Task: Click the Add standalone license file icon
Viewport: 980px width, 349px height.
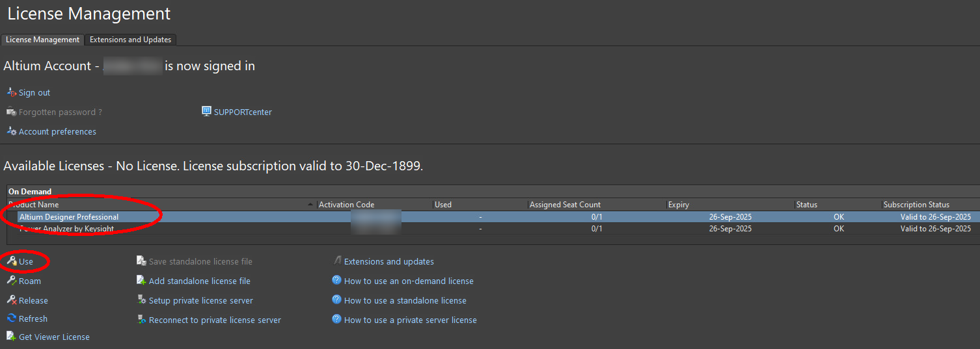Action: click(x=142, y=281)
